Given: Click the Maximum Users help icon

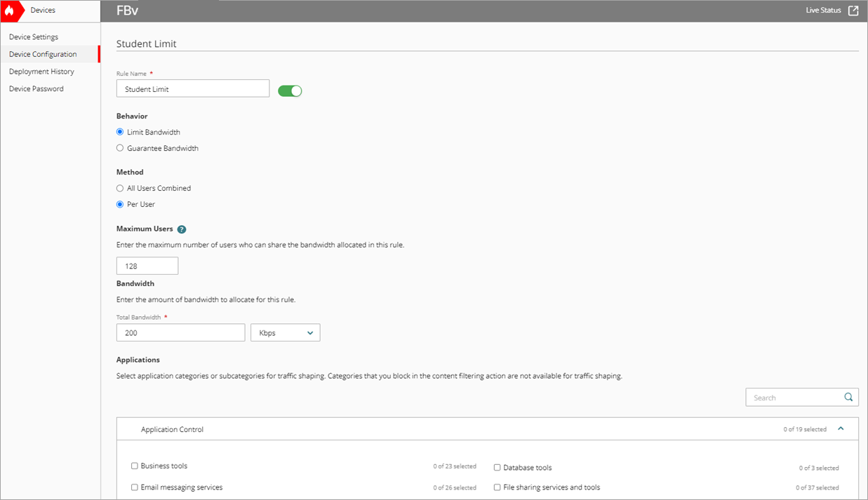Looking at the screenshot, I should (182, 229).
